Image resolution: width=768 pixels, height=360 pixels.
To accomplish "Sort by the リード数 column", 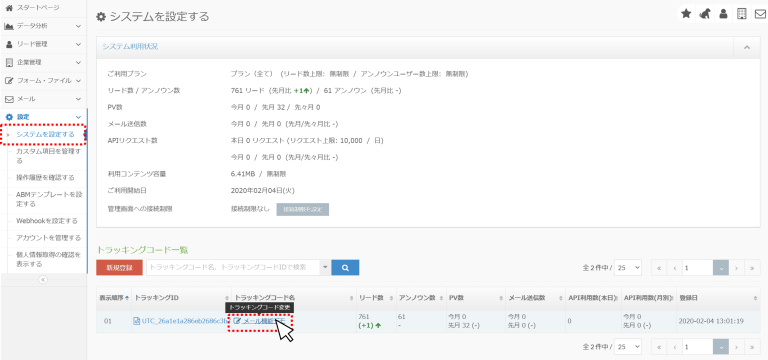I will point(376,298).
